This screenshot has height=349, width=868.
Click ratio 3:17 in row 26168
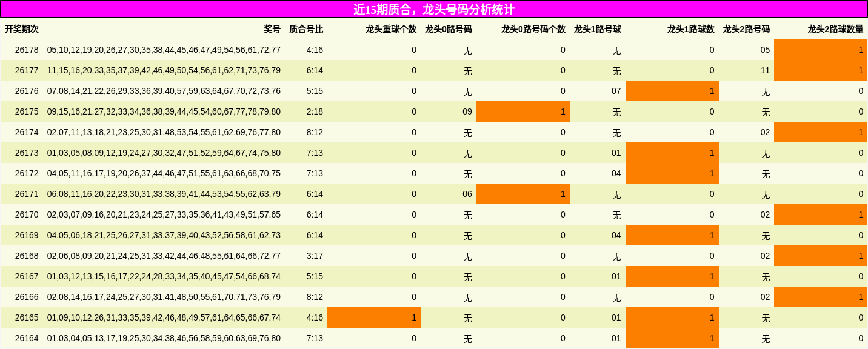coord(315,256)
